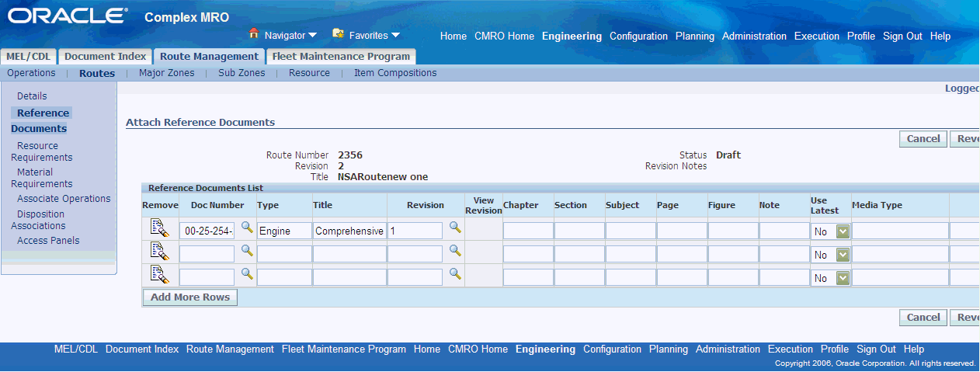The width and height of the screenshot is (980, 372).
Task: Open Use Latest dropdown in first row
Action: (x=843, y=231)
